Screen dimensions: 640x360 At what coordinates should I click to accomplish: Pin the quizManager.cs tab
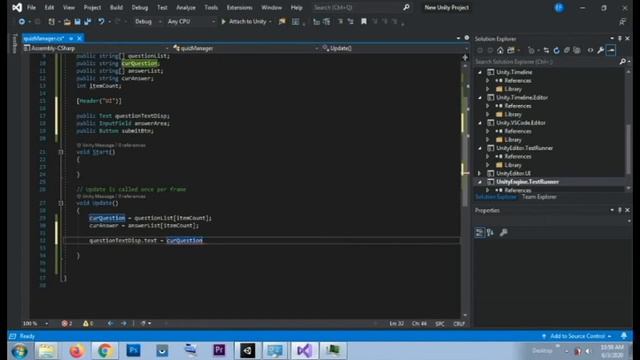[x=71, y=38]
